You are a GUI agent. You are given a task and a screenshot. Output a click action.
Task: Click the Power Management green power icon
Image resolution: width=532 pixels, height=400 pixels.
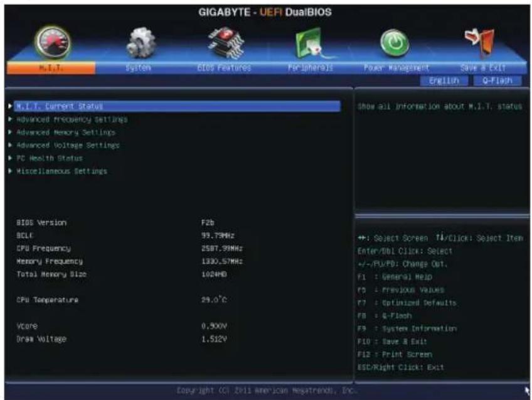(x=394, y=43)
